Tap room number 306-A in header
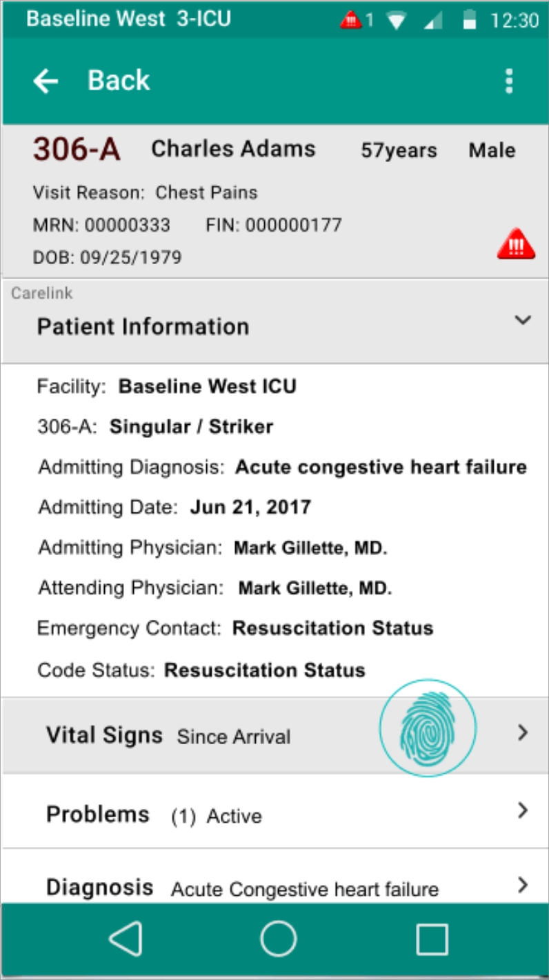 coord(77,150)
